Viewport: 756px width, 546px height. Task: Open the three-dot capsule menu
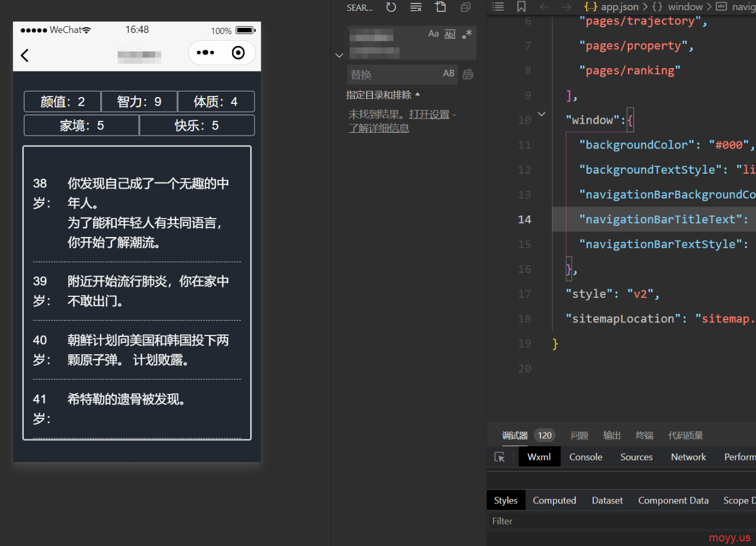pos(205,53)
